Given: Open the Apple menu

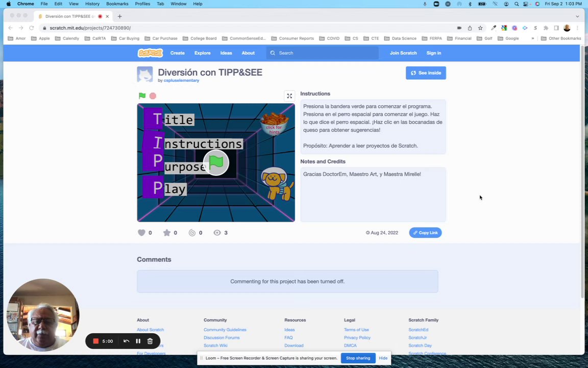Looking at the screenshot, I should point(8,4).
